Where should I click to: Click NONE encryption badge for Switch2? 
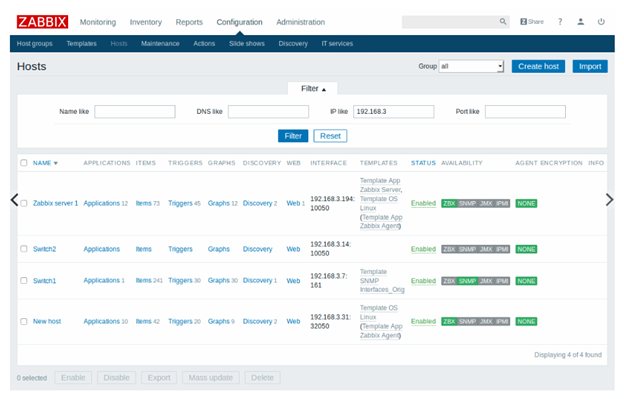pyautogui.click(x=526, y=249)
